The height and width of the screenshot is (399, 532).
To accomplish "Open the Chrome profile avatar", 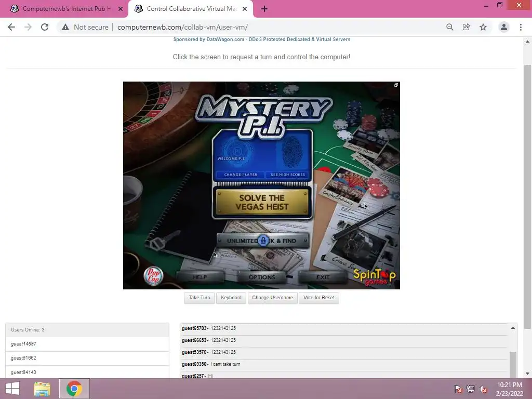I will coord(504,27).
